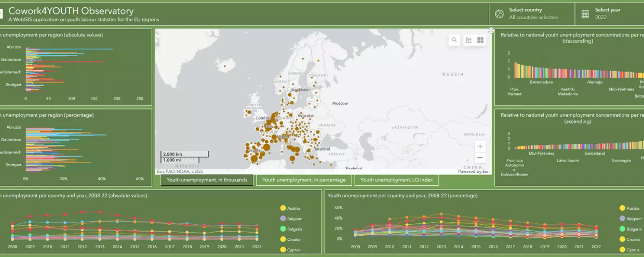Screen dimensions: 644x257
Task: Show the map legend list icon
Action: [x=468, y=40]
